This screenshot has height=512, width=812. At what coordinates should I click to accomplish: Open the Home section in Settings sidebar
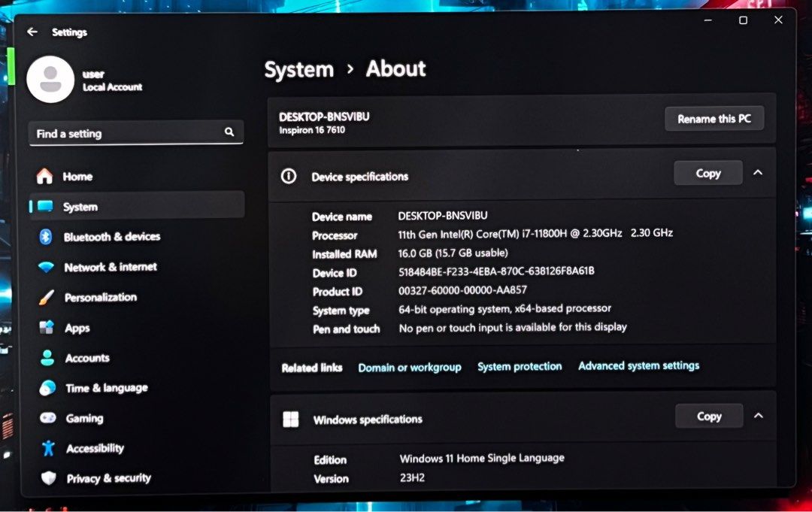(78, 176)
